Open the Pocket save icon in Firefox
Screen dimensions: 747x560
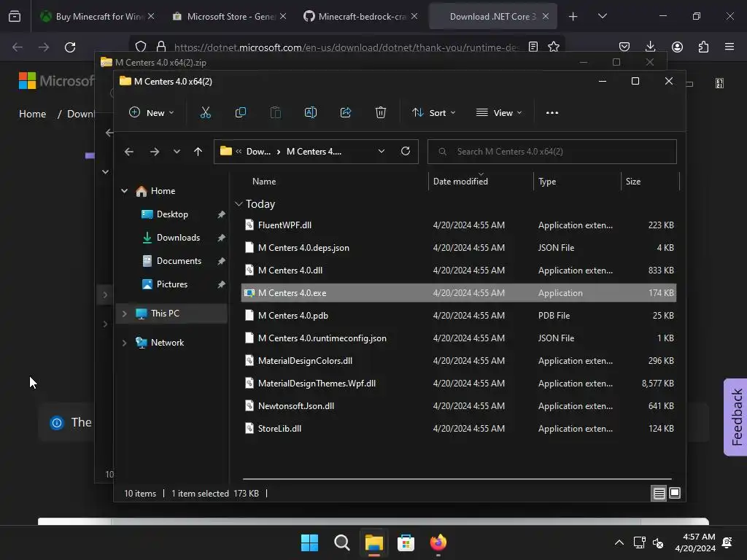pos(624,47)
